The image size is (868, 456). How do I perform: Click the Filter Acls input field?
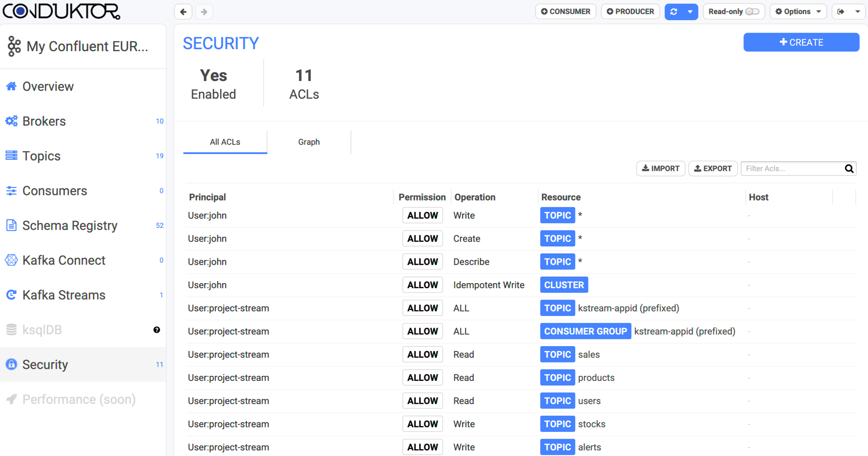792,169
